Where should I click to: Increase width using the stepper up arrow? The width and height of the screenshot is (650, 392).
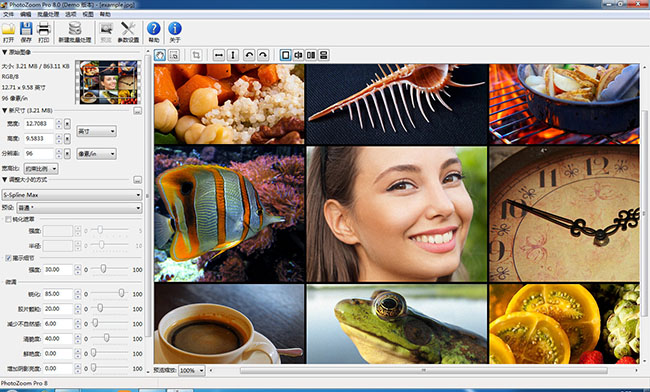click(x=59, y=121)
